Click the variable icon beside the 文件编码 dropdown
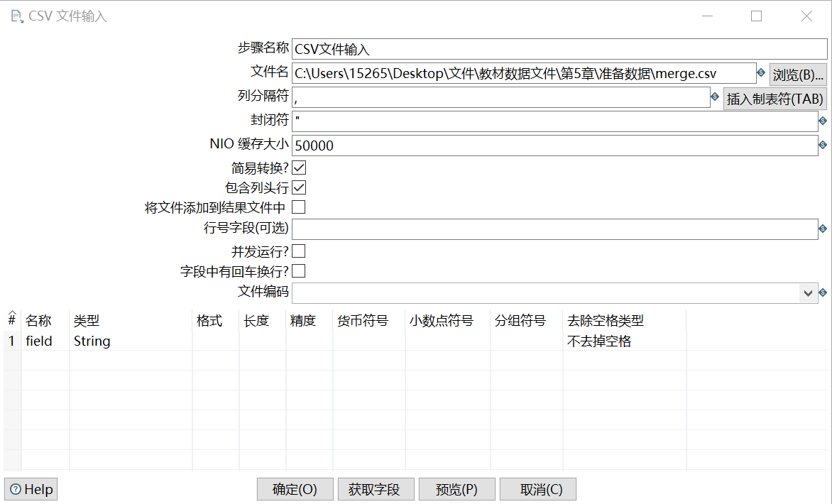The width and height of the screenshot is (832, 504). pos(823,292)
